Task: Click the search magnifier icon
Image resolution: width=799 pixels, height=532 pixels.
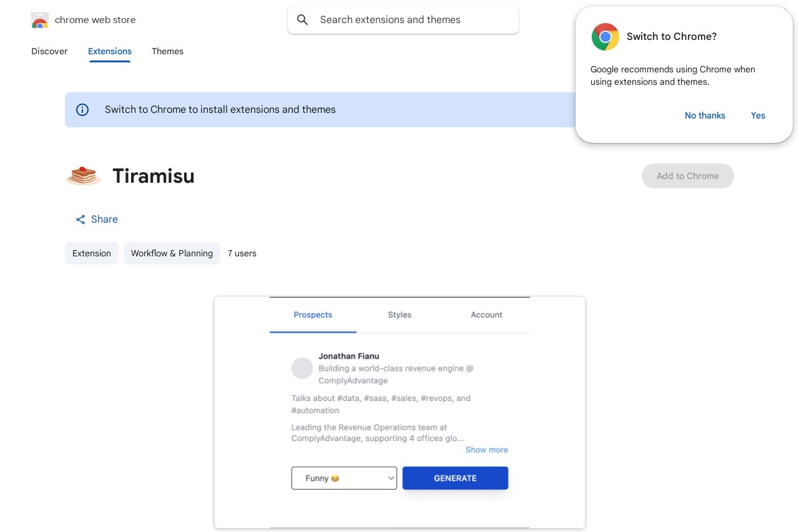Action: (303, 20)
